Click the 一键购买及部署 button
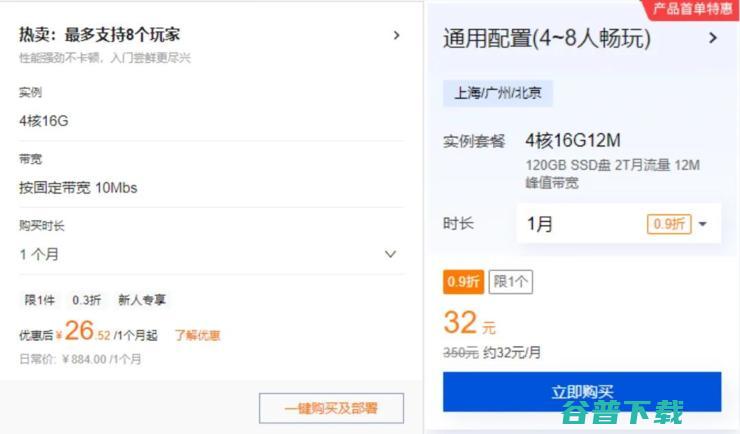This screenshot has width=740, height=434. pyautogui.click(x=331, y=408)
